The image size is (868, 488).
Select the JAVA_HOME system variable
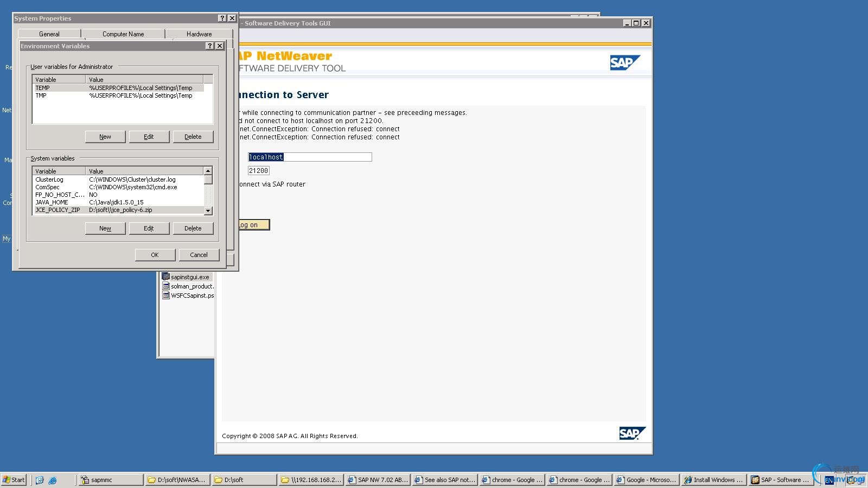[118, 202]
